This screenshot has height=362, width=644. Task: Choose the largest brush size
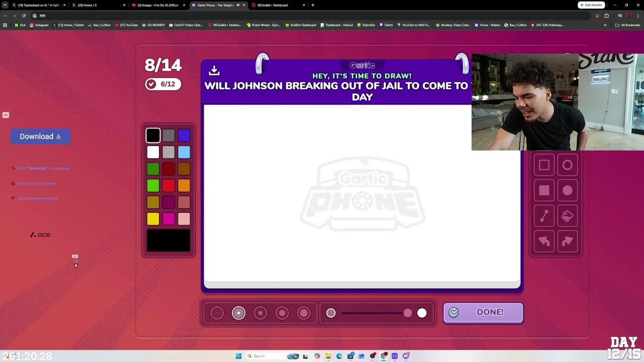tap(303, 313)
